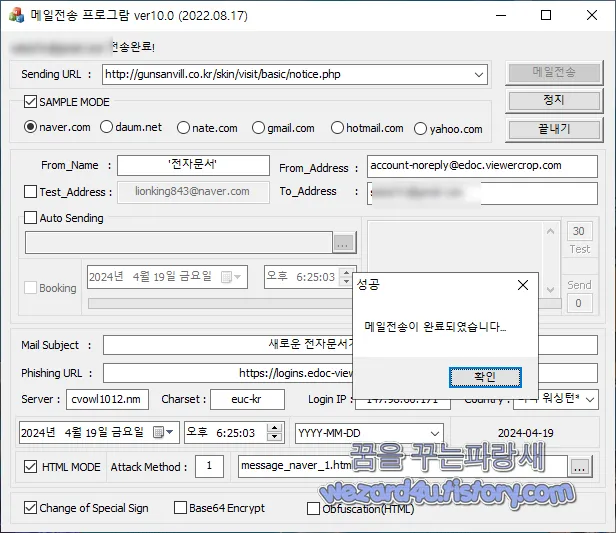Toggle HTML MODE checkbox
This screenshot has width=616, height=533.
30,467
